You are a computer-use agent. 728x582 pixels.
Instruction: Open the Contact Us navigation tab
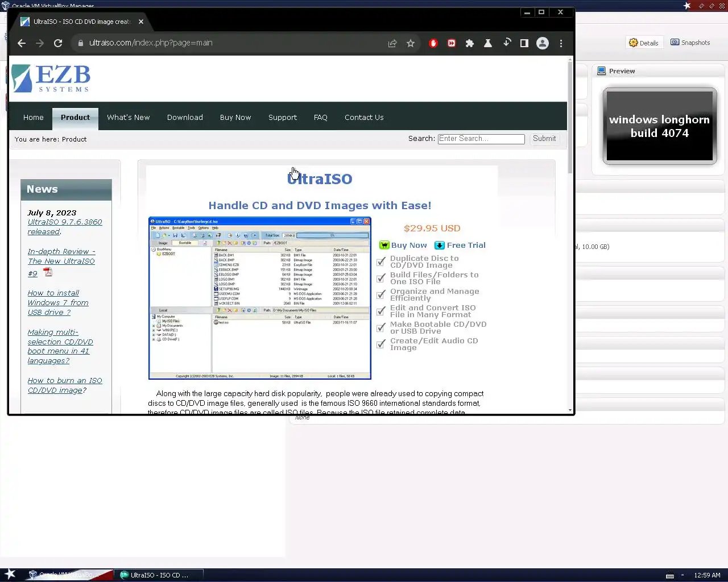point(364,118)
